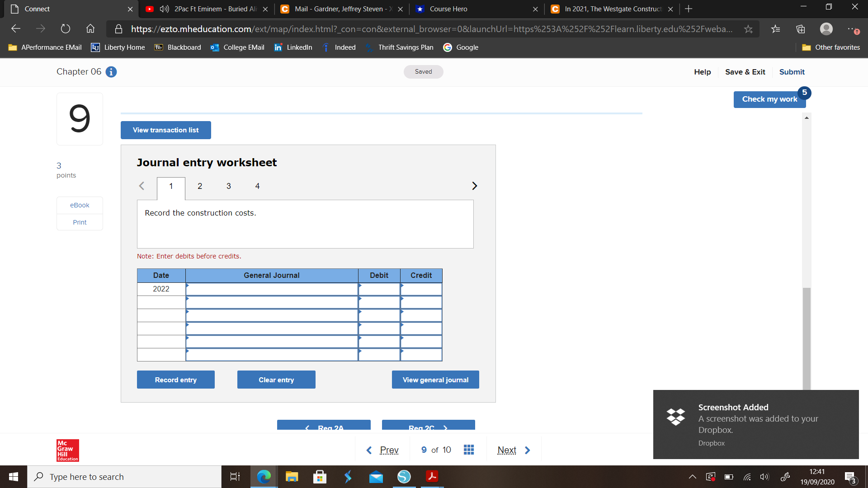Open the View transaction list

tap(165, 130)
